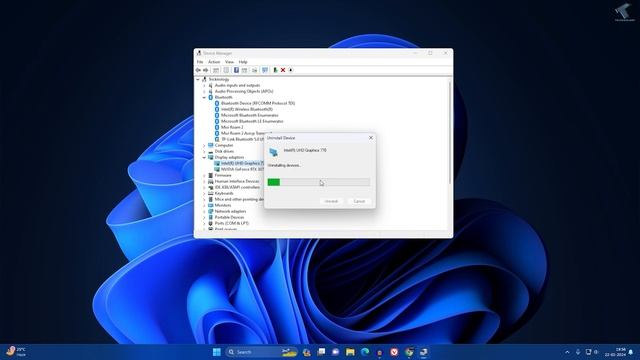
Task: Click the Device Manager taskbar icon
Action: [x=424, y=352]
